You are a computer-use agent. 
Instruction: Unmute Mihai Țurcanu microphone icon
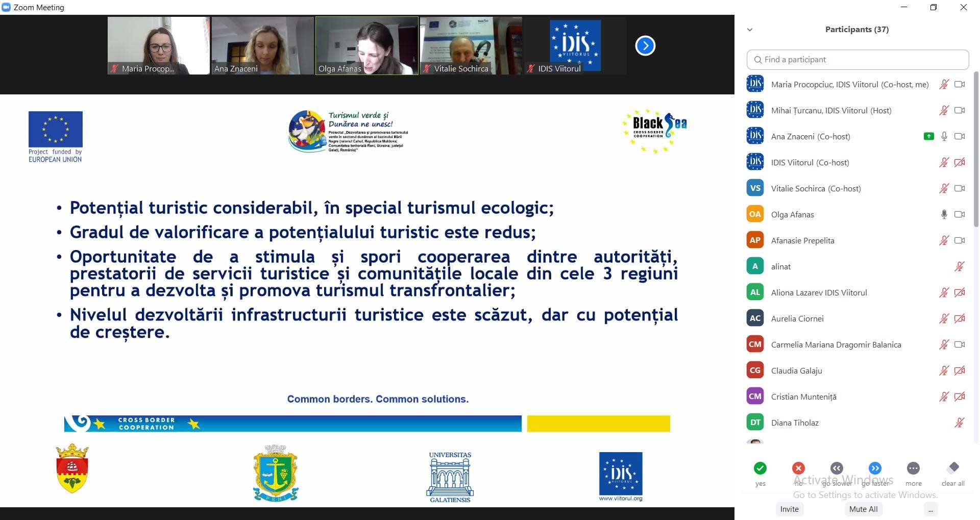click(944, 111)
